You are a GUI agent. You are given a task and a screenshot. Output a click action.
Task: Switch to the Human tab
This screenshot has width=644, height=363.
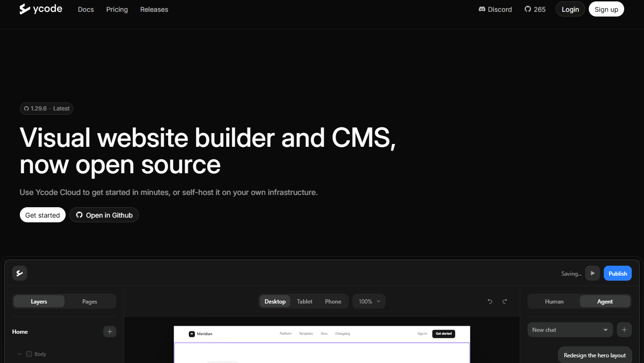point(554,302)
